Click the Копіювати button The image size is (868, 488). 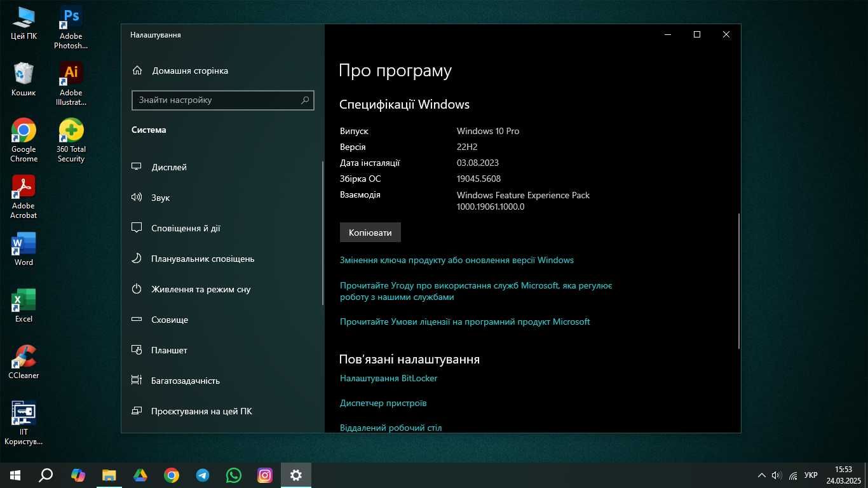point(370,233)
